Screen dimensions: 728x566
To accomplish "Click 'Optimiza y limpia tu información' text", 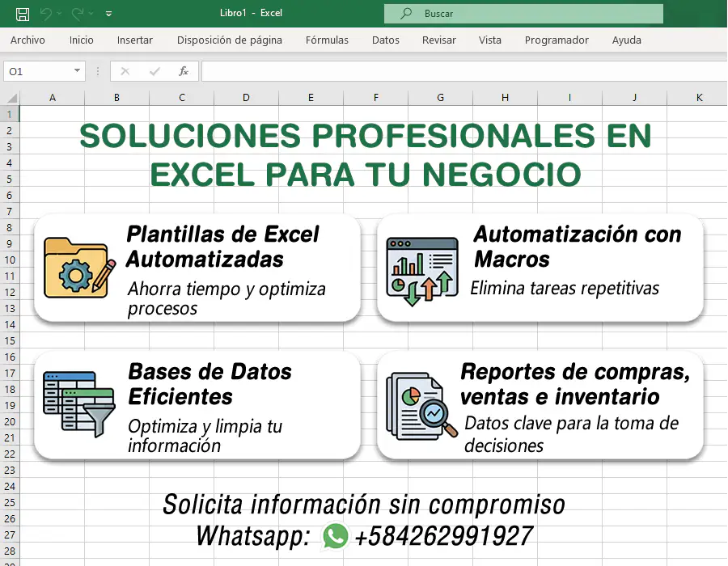I will [x=205, y=436].
